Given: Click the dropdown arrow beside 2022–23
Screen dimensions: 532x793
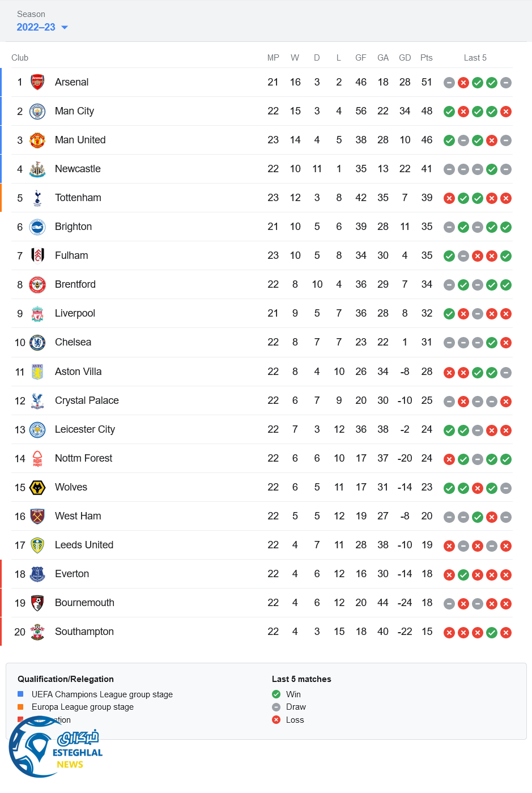Looking at the screenshot, I should click(65, 27).
